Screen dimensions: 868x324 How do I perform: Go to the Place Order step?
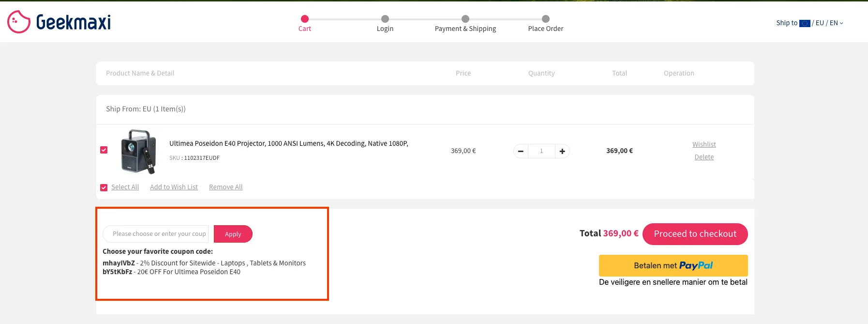pos(546,23)
